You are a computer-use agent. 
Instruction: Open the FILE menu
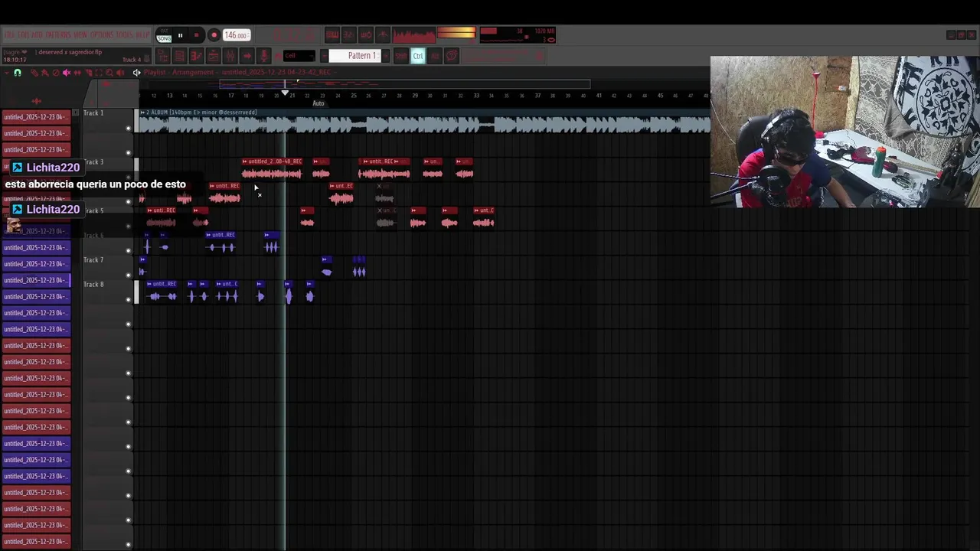pos(9,35)
